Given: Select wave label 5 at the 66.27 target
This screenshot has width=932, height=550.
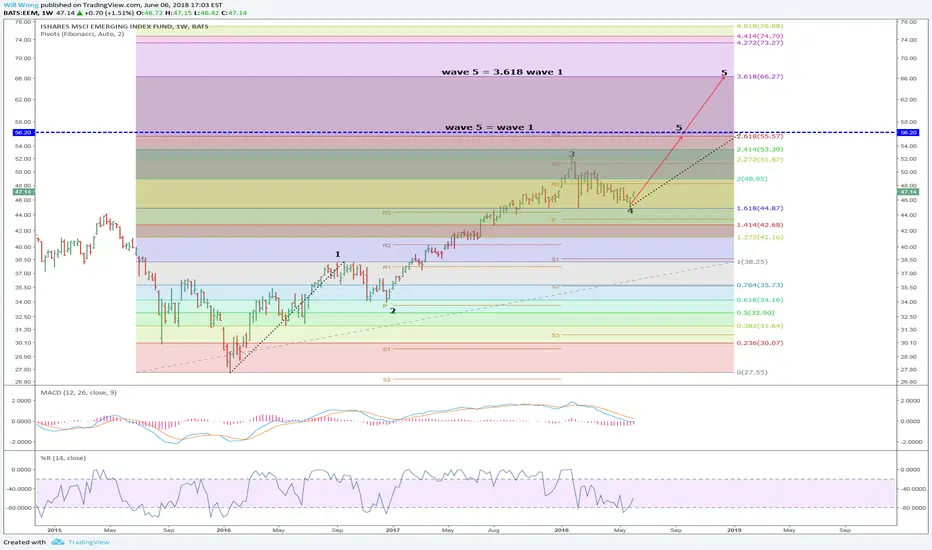Looking at the screenshot, I should [724, 73].
